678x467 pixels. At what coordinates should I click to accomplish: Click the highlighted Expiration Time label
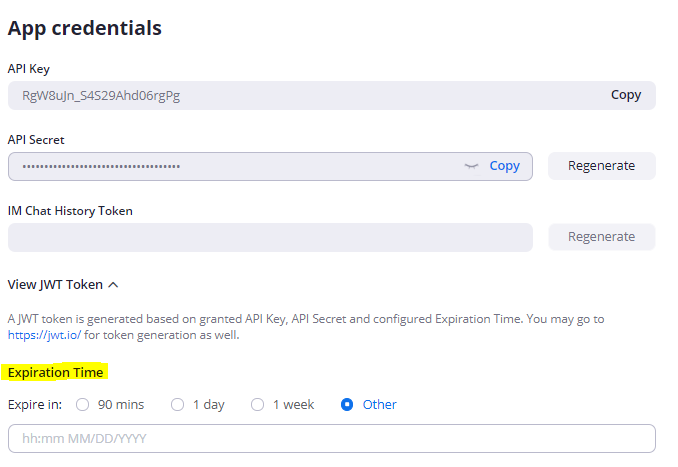(56, 372)
